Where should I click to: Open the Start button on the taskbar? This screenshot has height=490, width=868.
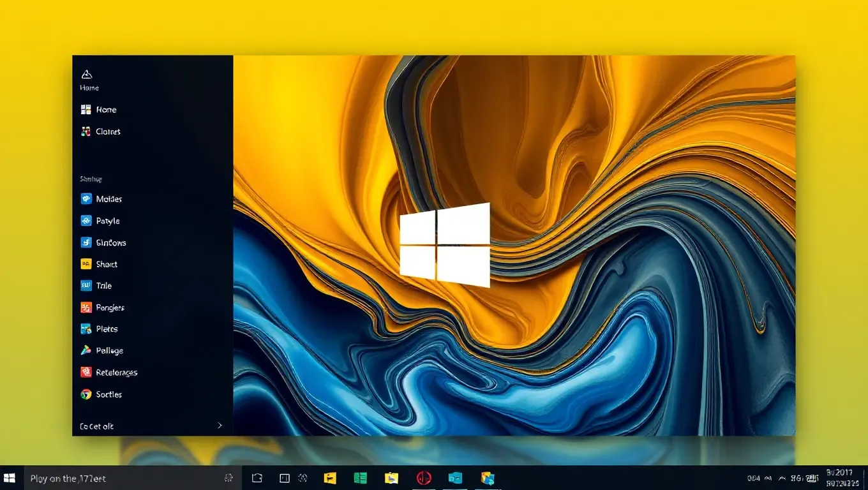click(10, 478)
